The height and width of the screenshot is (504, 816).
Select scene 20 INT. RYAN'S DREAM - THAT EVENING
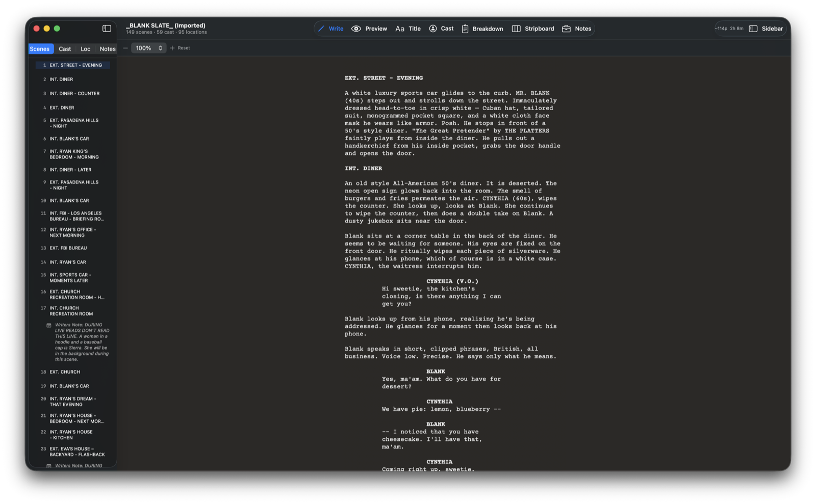[73, 402]
